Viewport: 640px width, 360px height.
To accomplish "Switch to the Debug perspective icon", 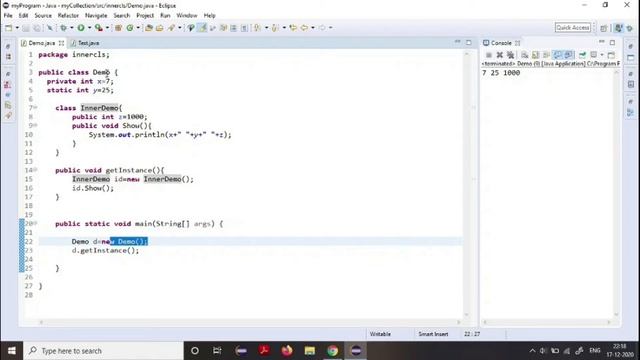I will tap(630, 28).
